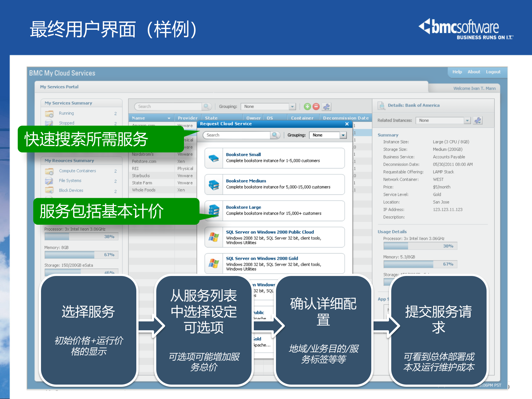Expand the Name column sort arrow
This screenshot has height=399, width=532.
tap(170, 118)
